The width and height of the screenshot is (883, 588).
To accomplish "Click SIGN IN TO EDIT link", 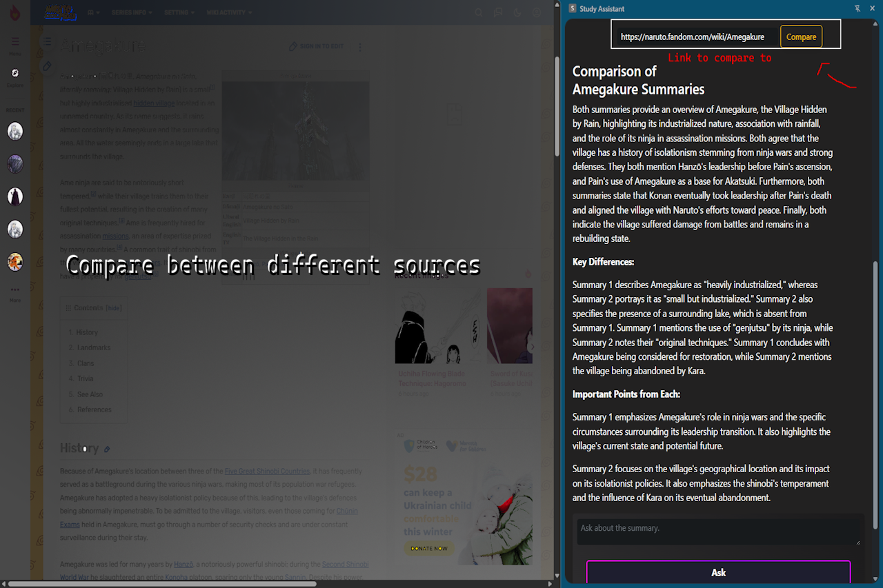I will tap(317, 47).
